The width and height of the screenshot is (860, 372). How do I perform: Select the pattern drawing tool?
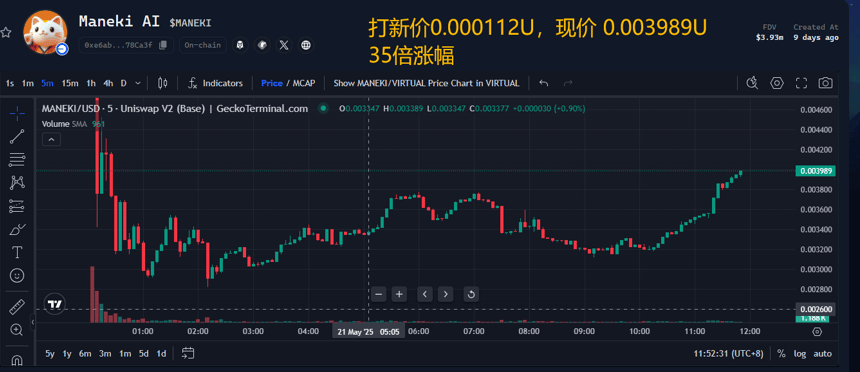[x=17, y=183]
